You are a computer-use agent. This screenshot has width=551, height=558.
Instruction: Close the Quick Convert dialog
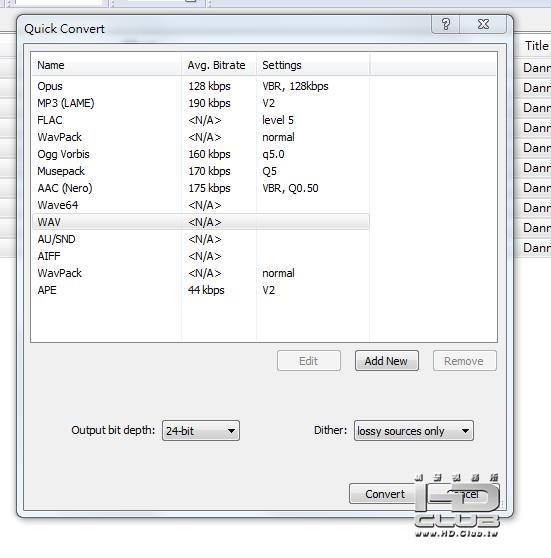click(483, 24)
